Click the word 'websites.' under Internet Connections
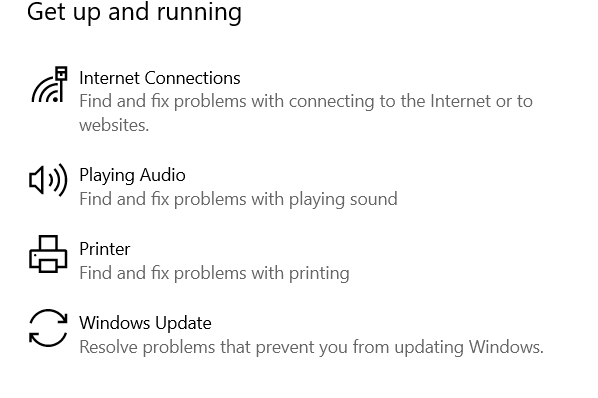Screen dimensions: 598x398 (x=114, y=125)
